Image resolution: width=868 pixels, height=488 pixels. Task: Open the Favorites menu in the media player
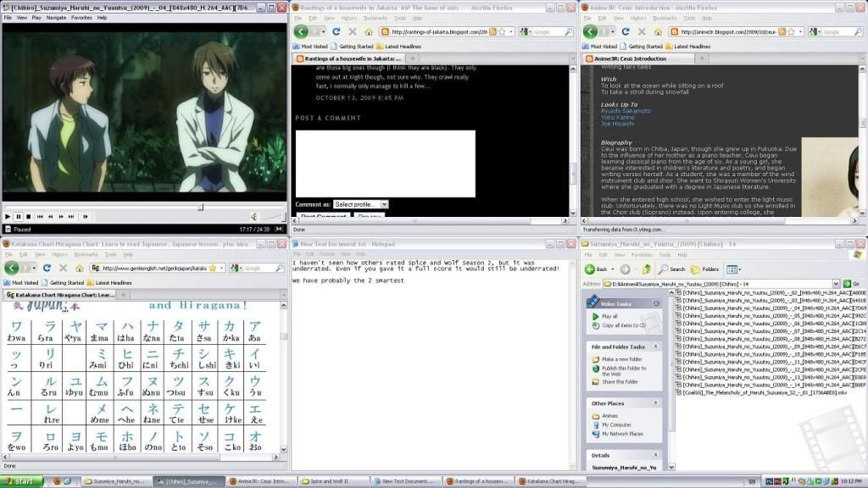pyautogui.click(x=81, y=18)
